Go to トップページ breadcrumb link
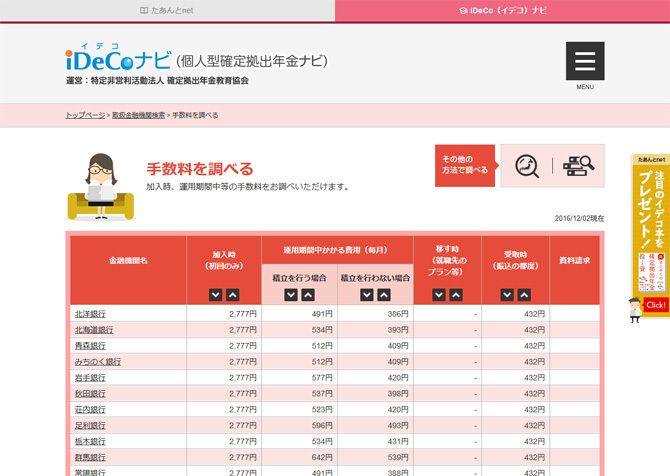Image resolution: width=670 pixels, height=476 pixels. click(x=85, y=115)
